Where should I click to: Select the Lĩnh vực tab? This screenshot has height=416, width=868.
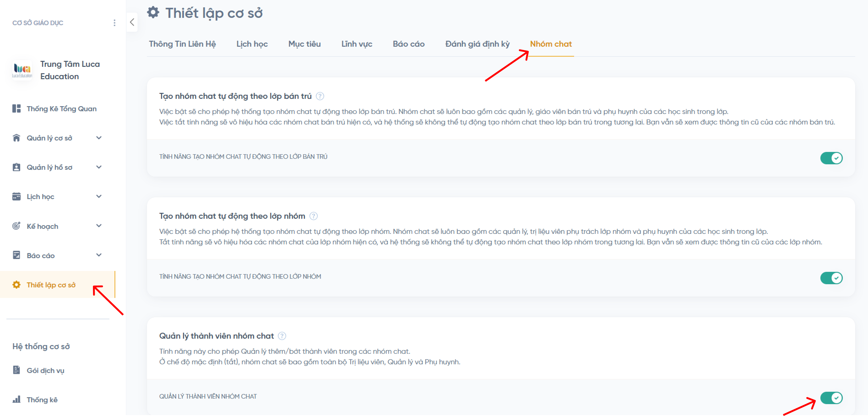tap(356, 44)
